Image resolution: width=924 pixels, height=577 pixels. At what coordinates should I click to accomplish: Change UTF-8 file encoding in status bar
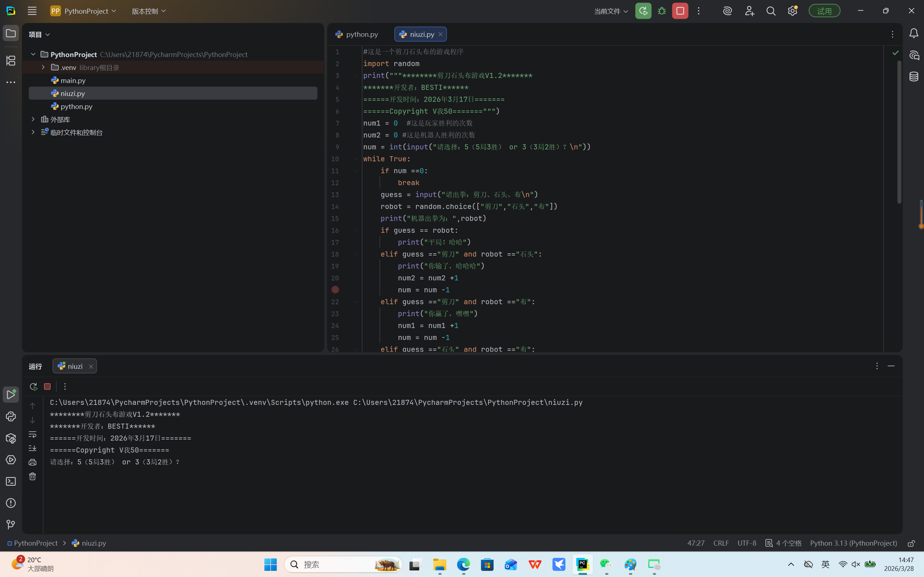(x=746, y=543)
